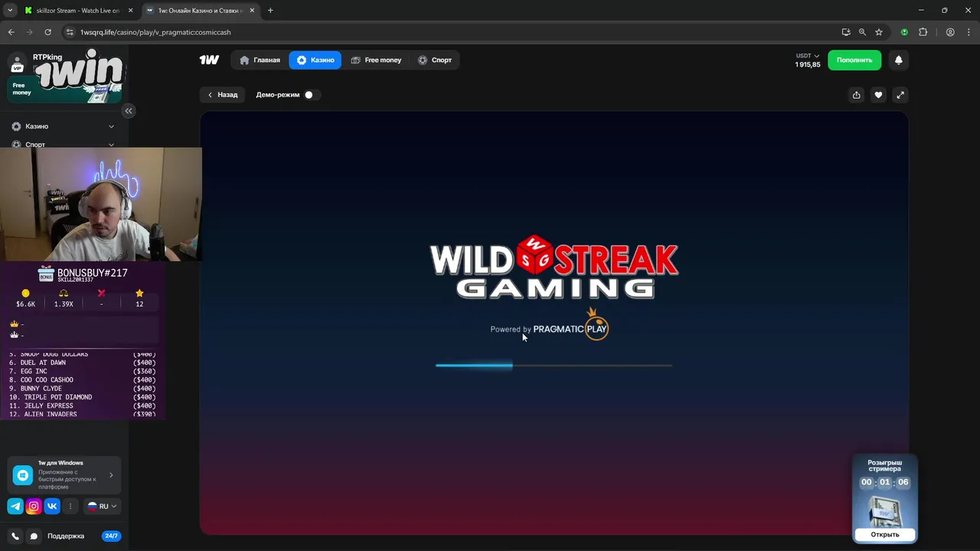980x551 pixels.
Task: Open the browser zoom indicator
Action: (x=862, y=32)
